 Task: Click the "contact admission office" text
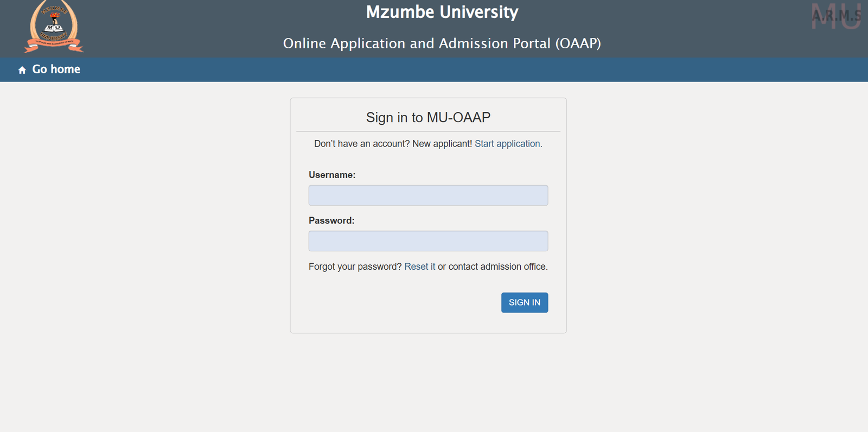(x=497, y=266)
